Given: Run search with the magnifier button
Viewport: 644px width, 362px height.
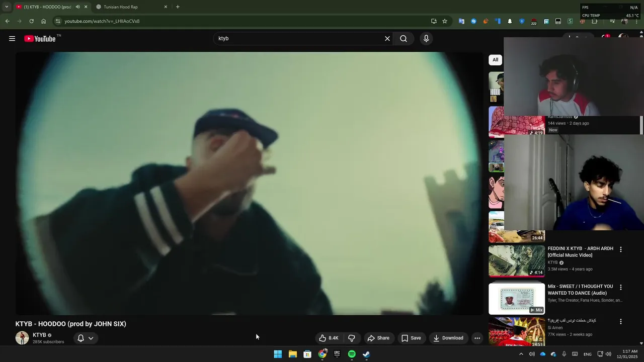Looking at the screenshot, I should click(404, 39).
